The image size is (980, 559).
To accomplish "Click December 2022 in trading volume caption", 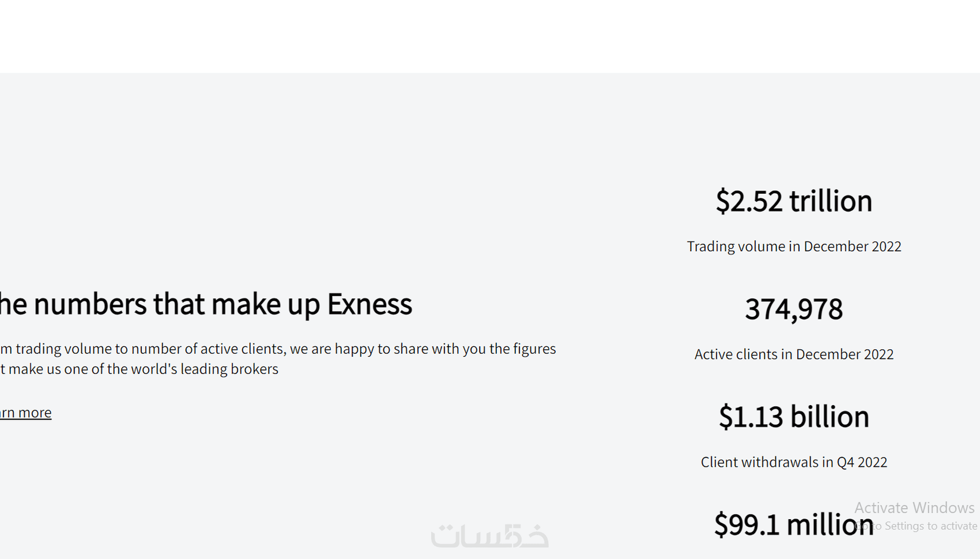I will click(x=853, y=246).
